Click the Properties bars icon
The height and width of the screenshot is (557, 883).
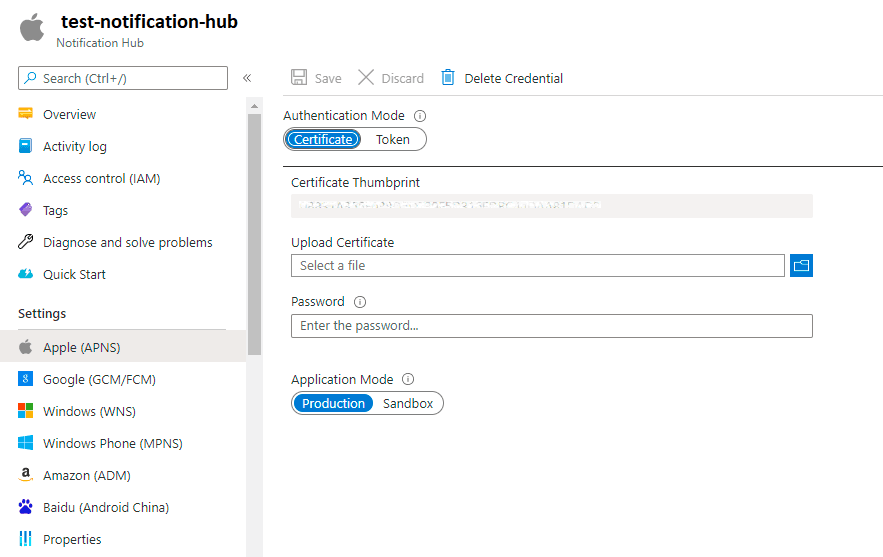(x=25, y=538)
